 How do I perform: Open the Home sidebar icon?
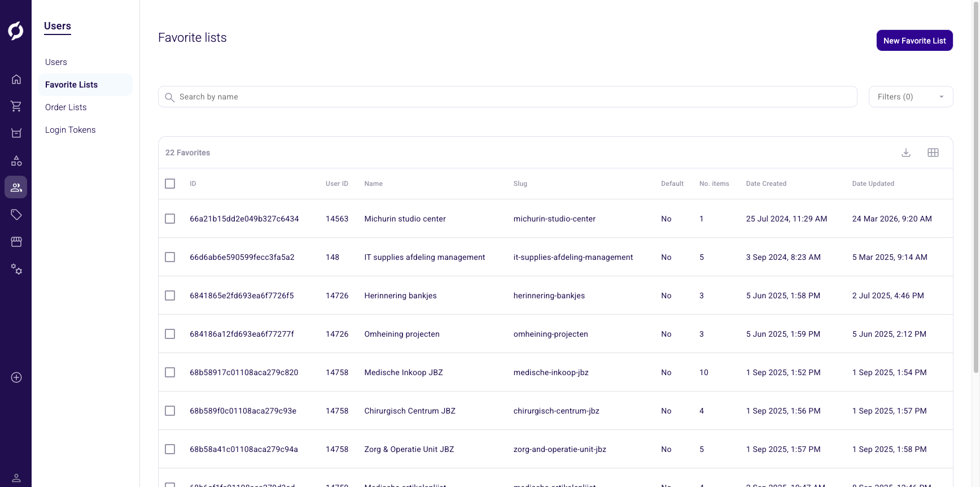[x=16, y=79]
